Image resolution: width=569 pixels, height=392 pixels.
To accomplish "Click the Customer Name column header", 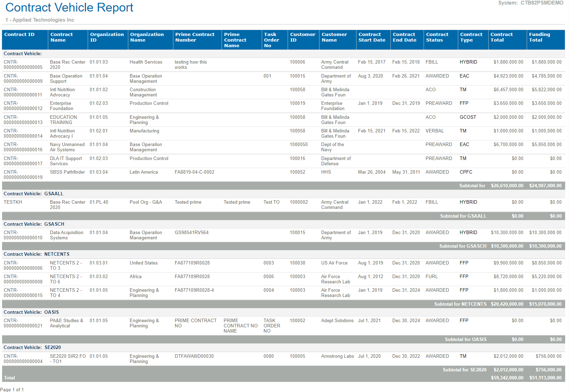I will click(x=334, y=37).
